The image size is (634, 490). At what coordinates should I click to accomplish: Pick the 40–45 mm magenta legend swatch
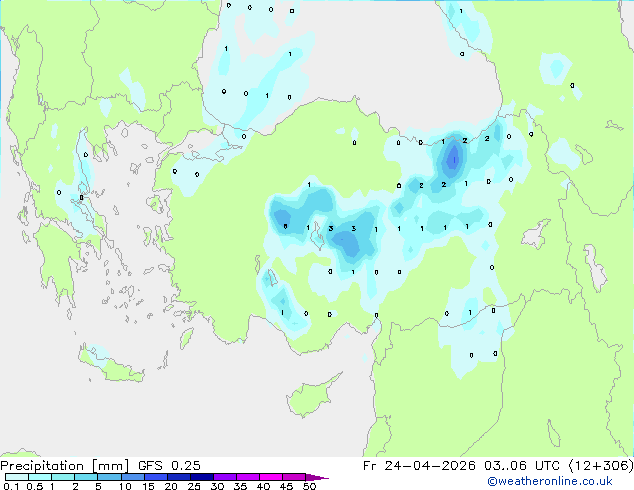271,477
